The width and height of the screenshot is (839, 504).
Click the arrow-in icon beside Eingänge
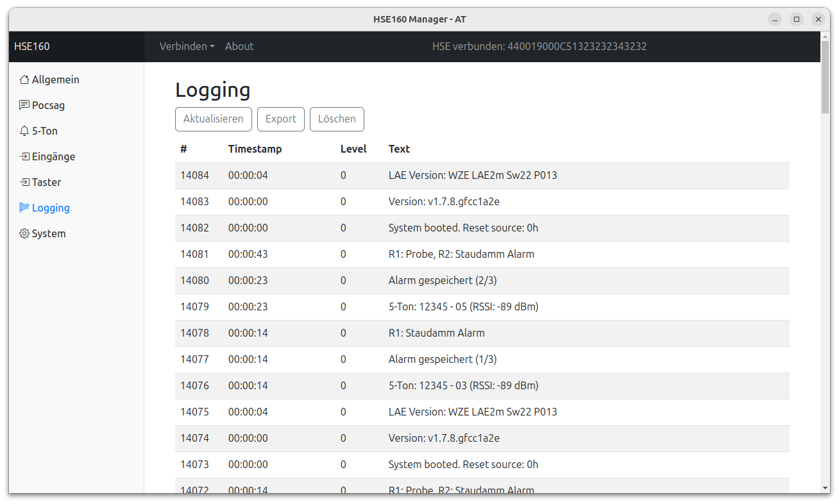[24, 156]
